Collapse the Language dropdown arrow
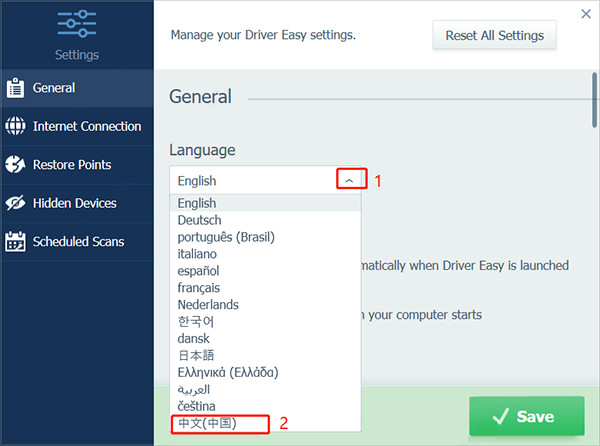This screenshot has height=446, width=600. point(351,180)
